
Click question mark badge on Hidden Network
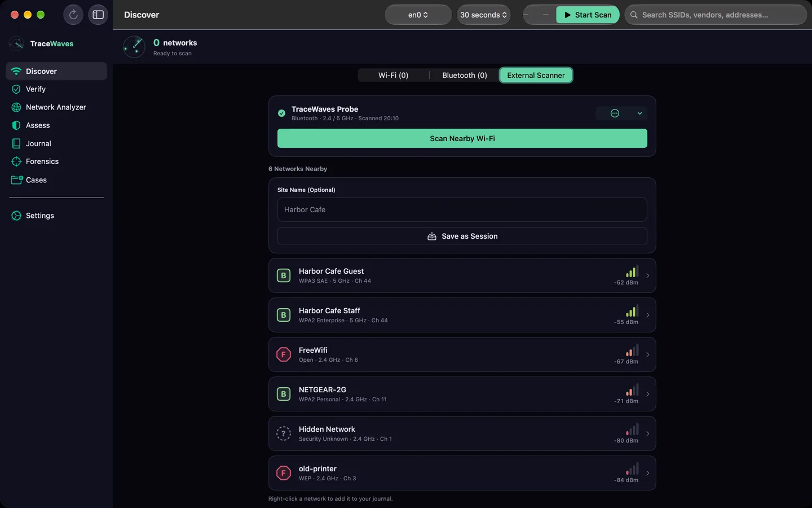[284, 433]
